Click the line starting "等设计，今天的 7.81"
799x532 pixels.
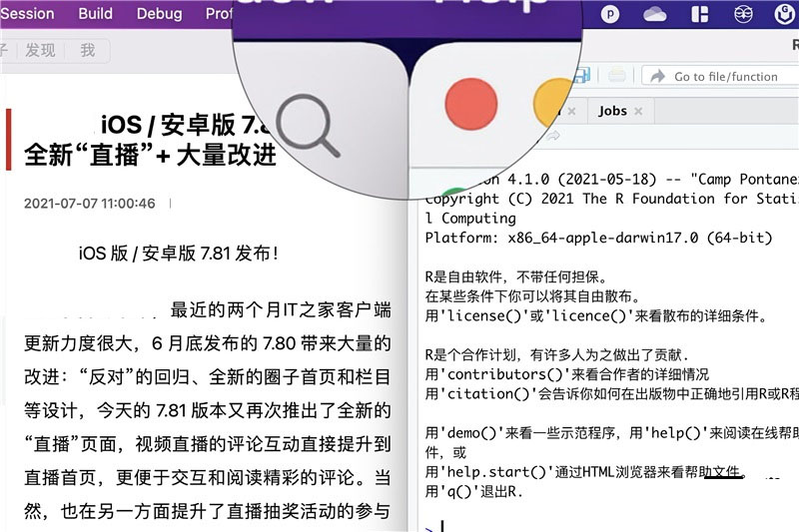pyautogui.click(x=208, y=410)
